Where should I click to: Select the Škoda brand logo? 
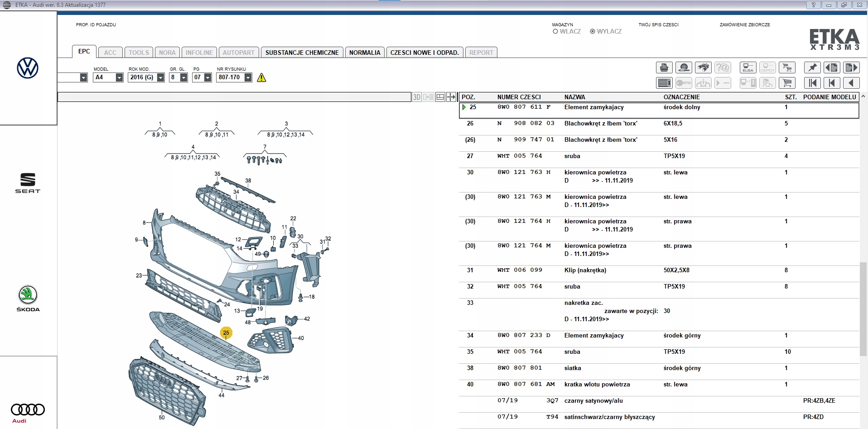pyautogui.click(x=28, y=299)
